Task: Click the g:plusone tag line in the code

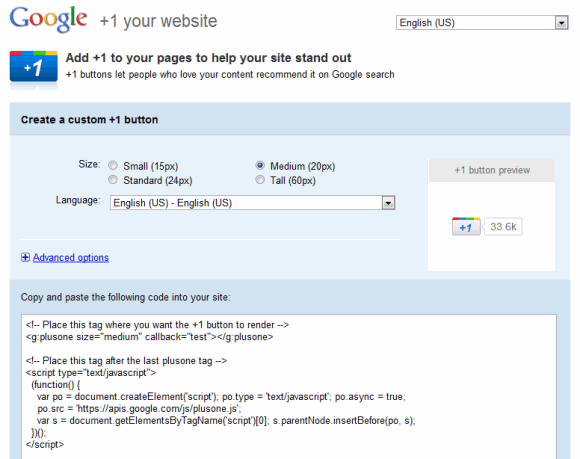Action: point(149,337)
